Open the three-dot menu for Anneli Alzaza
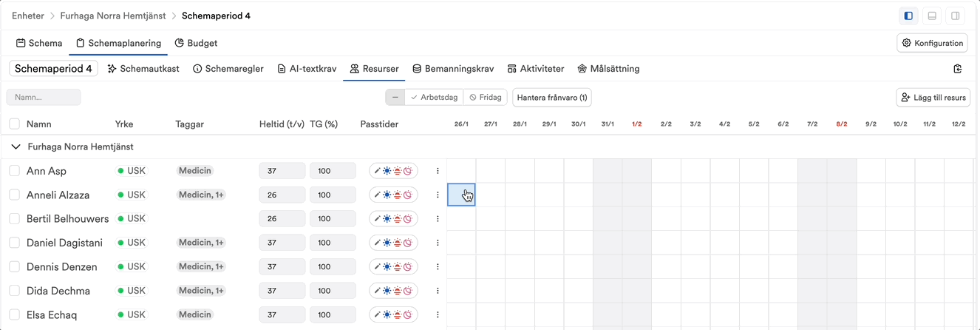 click(438, 195)
